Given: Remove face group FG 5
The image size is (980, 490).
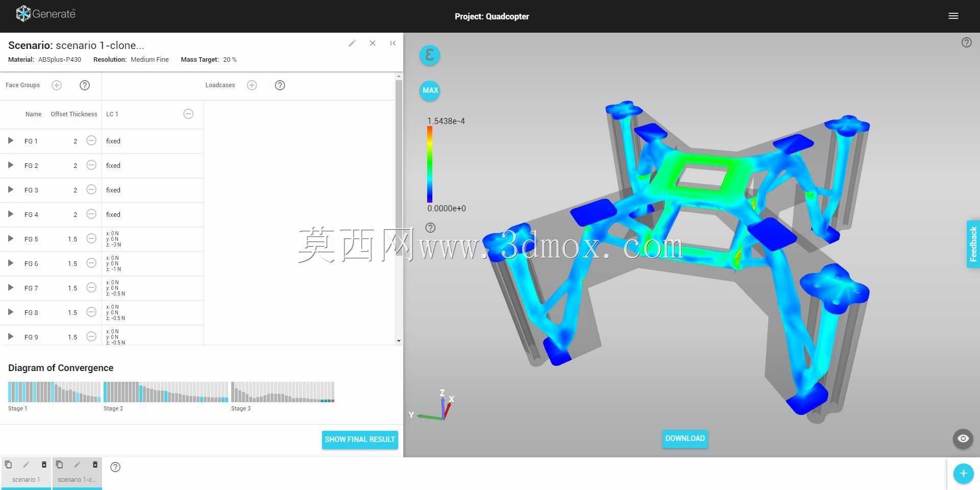Looking at the screenshot, I should pyautogui.click(x=91, y=238).
